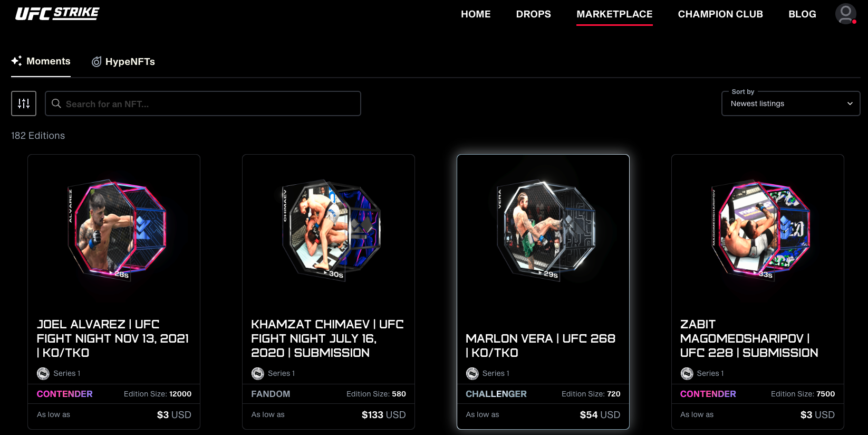Click the HypeNFTs flame icon
Image resolution: width=868 pixels, height=435 pixels.
point(97,62)
